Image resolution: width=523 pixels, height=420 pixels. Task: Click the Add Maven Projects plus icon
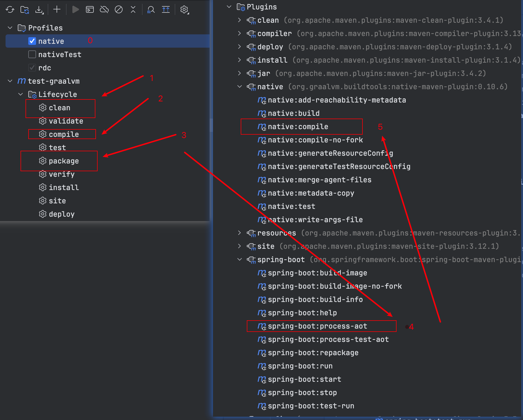click(57, 10)
